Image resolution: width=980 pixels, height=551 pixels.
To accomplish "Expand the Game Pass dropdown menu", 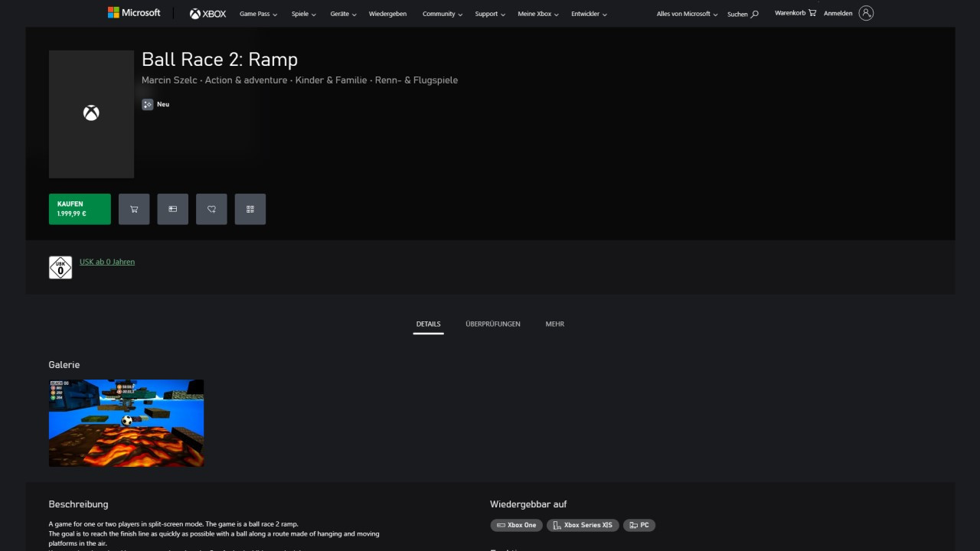I will click(258, 14).
